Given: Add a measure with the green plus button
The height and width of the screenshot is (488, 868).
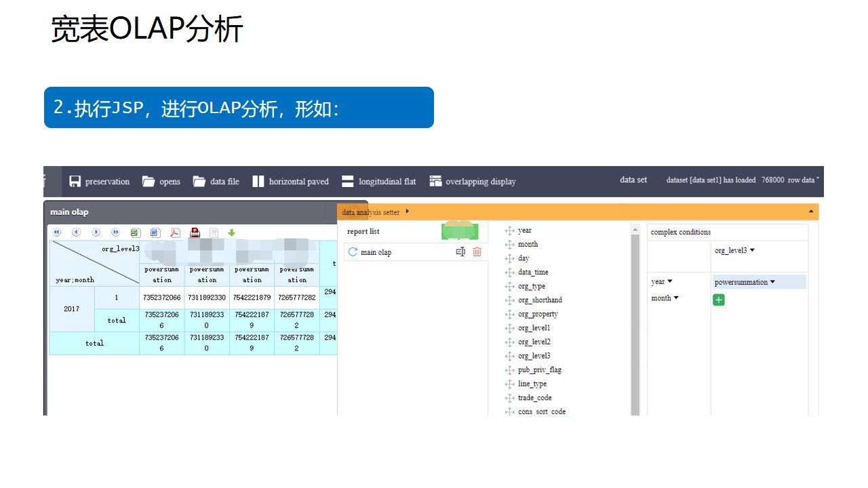Looking at the screenshot, I should [719, 300].
